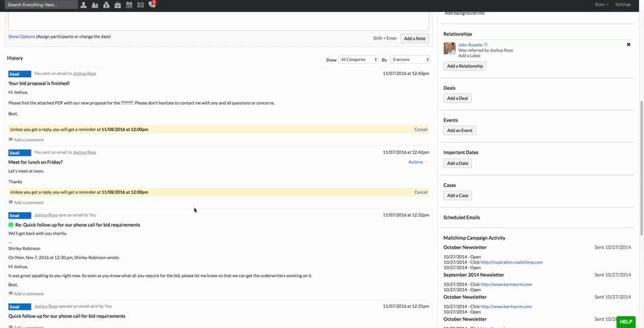Cancel the reminder on lunch on Friday email
644x328 pixels.
pyautogui.click(x=421, y=192)
